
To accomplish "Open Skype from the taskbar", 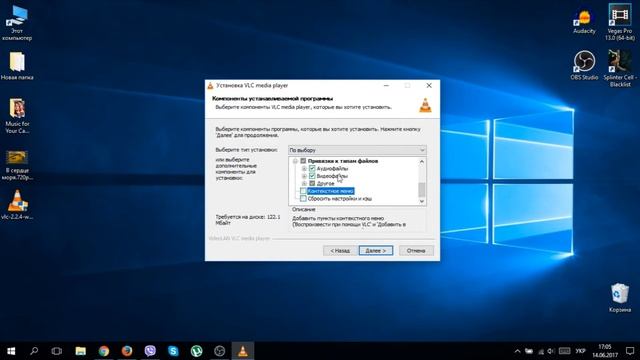I will 173,351.
